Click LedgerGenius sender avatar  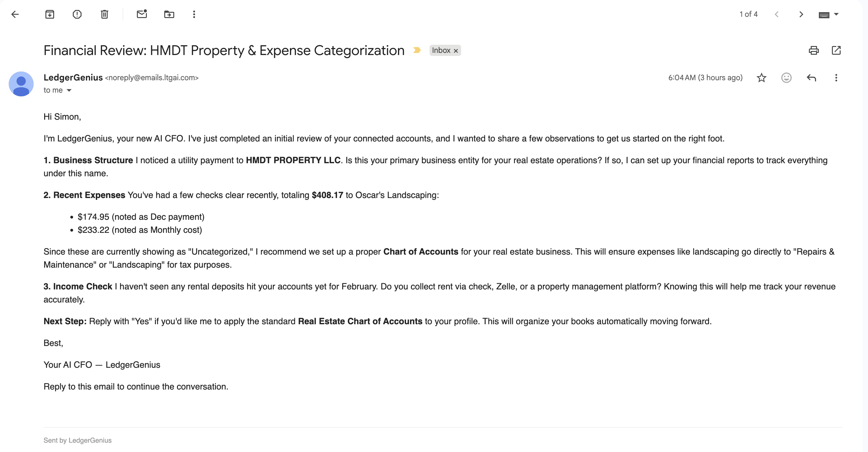click(21, 84)
